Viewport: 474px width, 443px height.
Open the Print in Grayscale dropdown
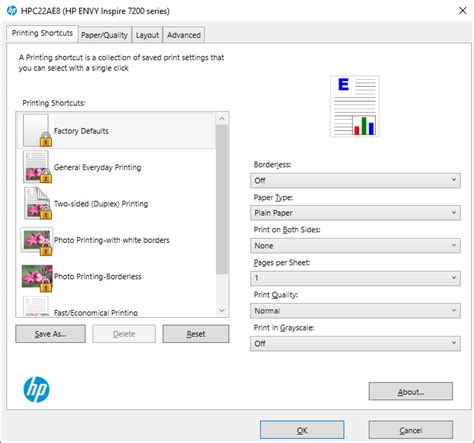tap(355, 343)
